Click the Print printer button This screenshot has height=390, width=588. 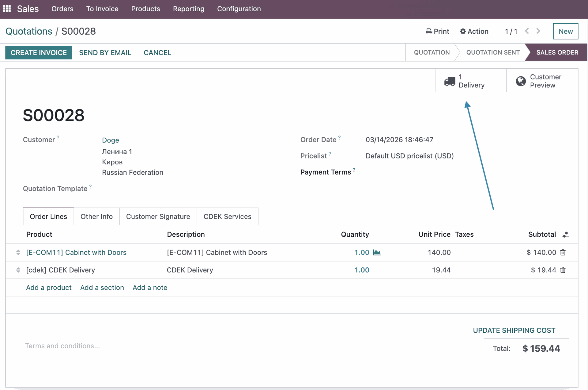pyautogui.click(x=437, y=31)
